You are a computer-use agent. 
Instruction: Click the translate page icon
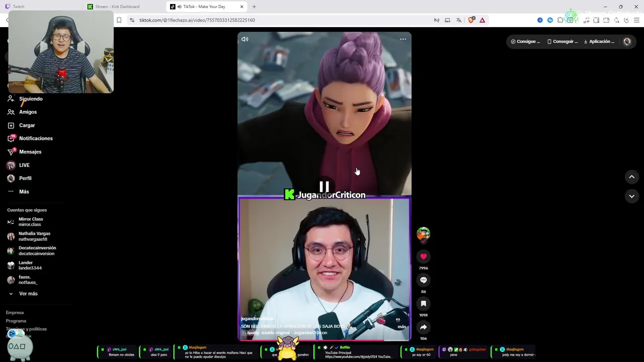459,20
